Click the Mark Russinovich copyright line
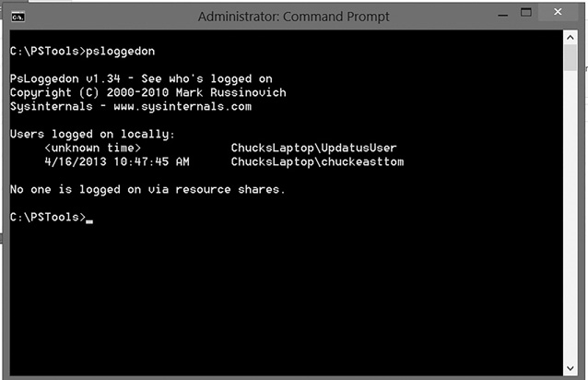Screen dimensions: 588x380 pyautogui.click(x=147, y=92)
